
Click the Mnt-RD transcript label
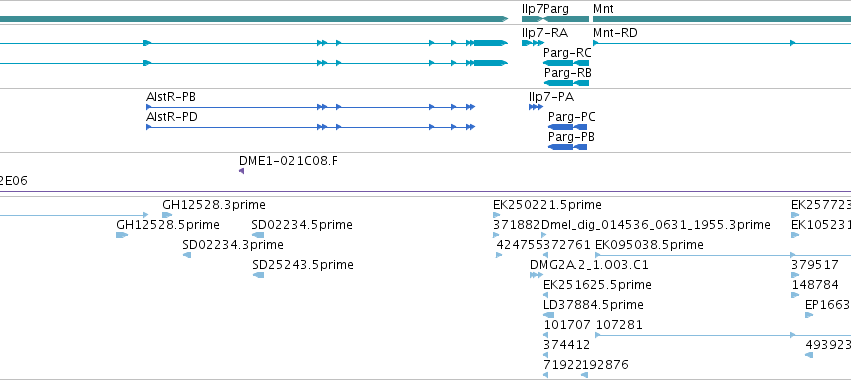[615, 33]
